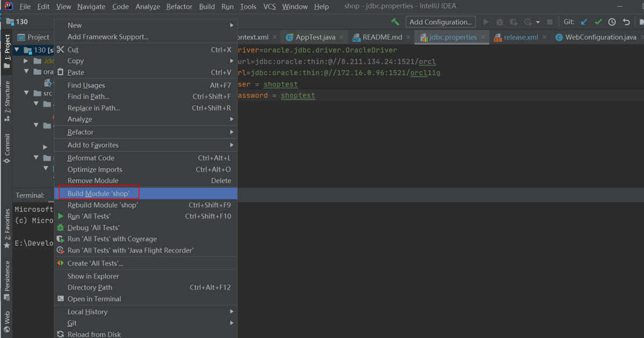Choose Run 'All Tests' with 'Java Flight Recorder'
The image size is (644, 338).
[146, 251]
